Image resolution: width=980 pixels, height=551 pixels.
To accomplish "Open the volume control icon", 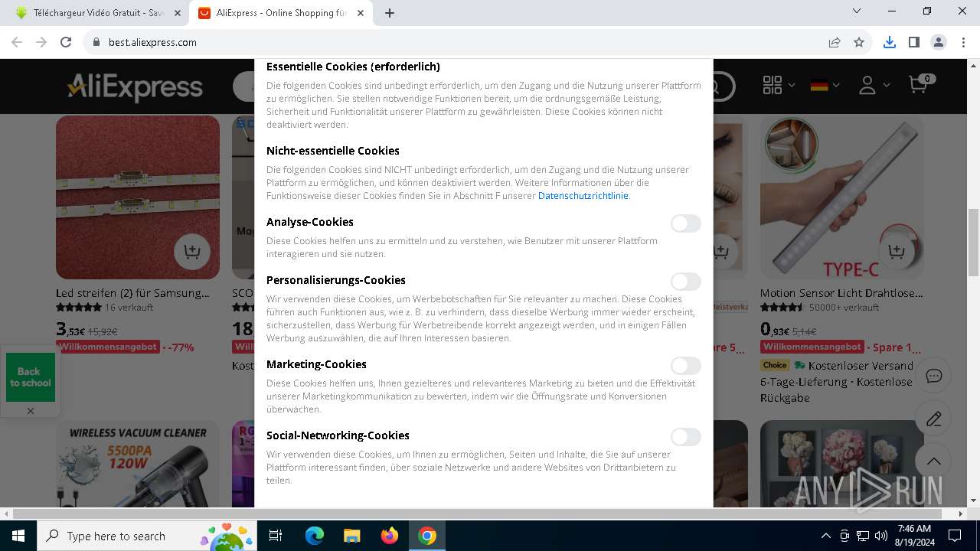I will pos(880,536).
